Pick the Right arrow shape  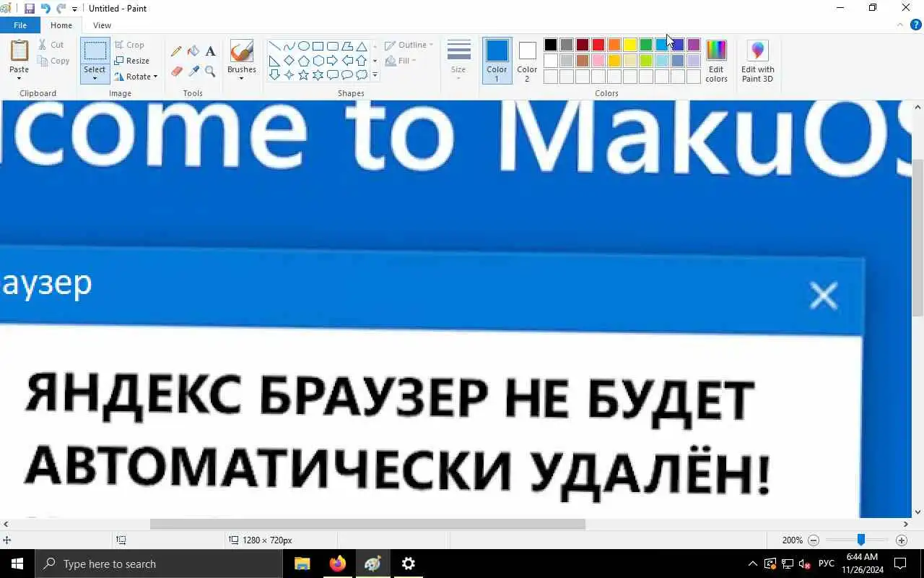pos(332,61)
